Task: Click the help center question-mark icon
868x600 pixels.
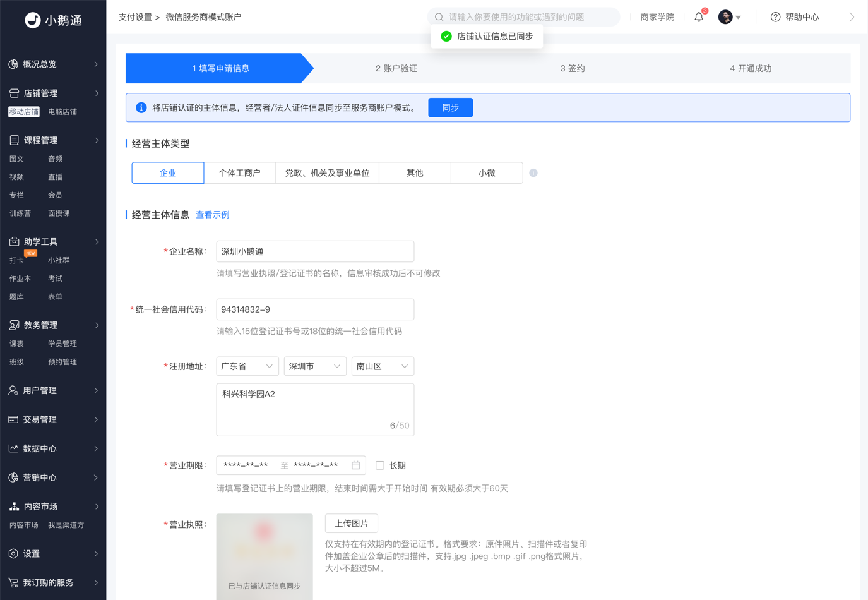Action: tap(775, 17)
